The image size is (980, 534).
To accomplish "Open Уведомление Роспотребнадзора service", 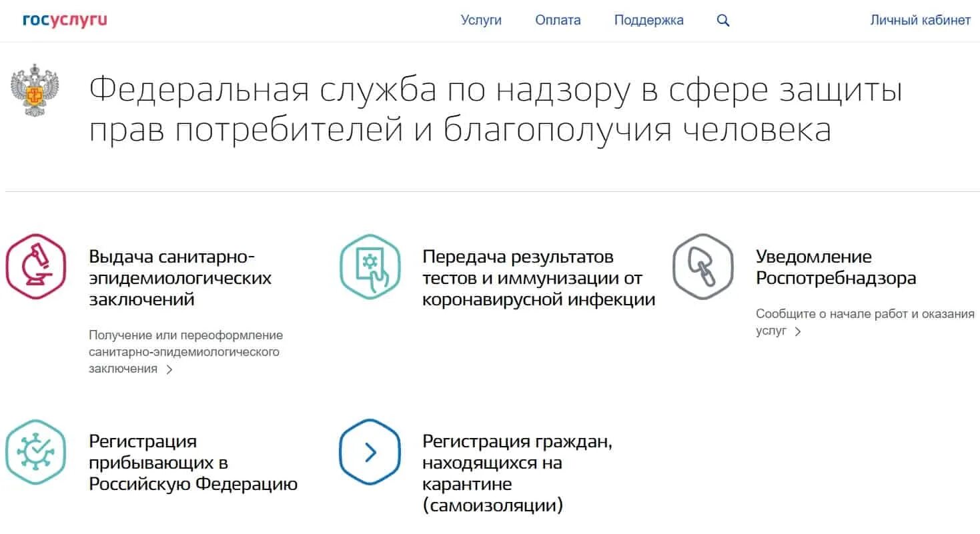I will tap(836, 267).
